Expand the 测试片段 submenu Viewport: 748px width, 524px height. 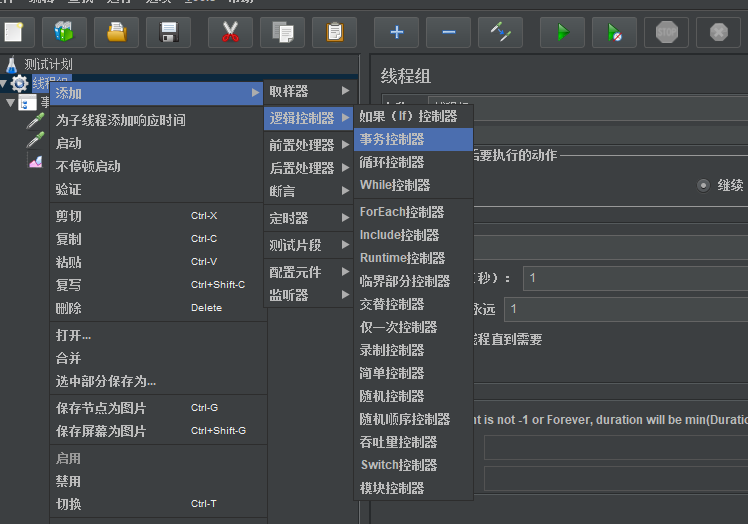(x=309, y=245)
